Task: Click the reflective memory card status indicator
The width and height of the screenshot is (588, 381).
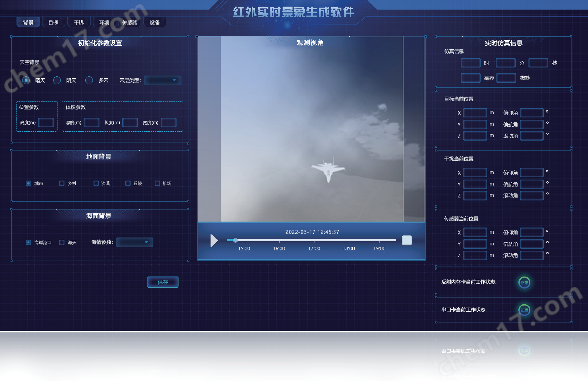Action: tap(524, 282)
